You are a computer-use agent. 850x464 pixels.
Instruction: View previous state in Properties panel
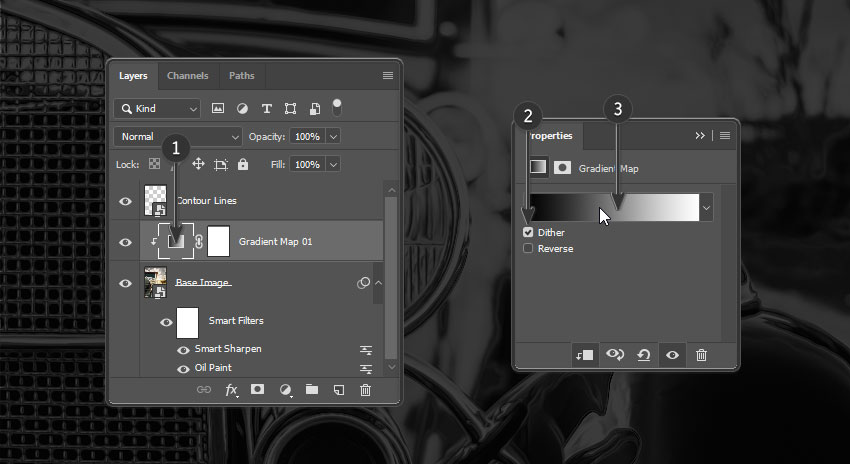coord(615,355)
